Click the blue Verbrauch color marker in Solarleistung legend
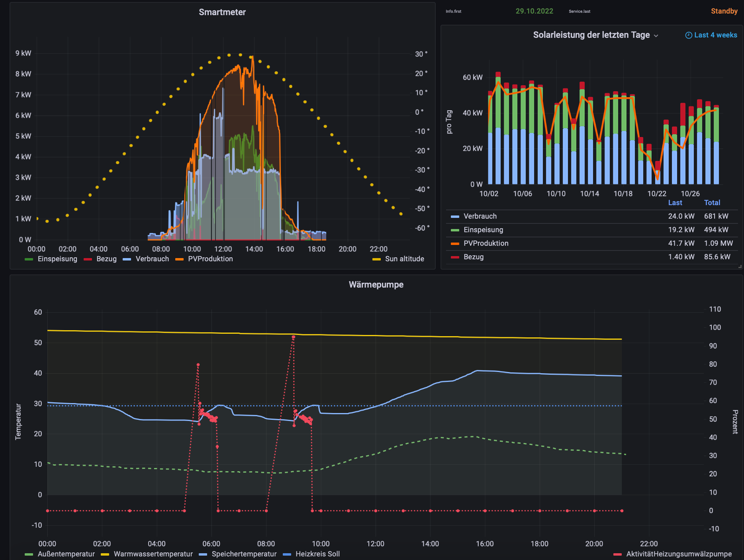Viewport: 744px width, 560px height. pyautogui.click(x=455, y=217)
